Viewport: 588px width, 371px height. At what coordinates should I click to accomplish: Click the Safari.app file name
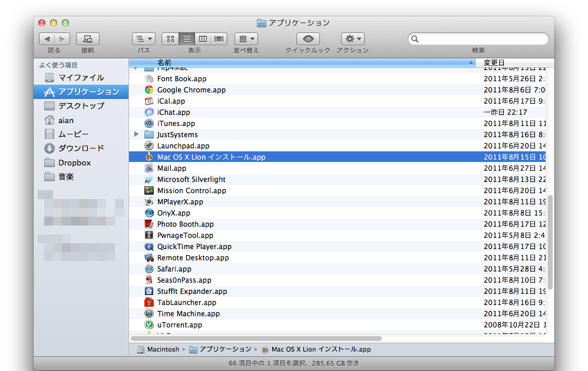[174, 269]
